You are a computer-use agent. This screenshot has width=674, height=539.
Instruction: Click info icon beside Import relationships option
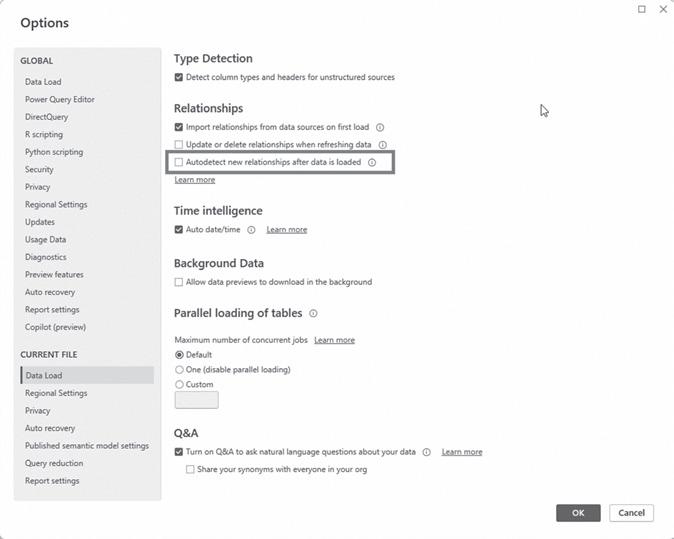[380, 128]
